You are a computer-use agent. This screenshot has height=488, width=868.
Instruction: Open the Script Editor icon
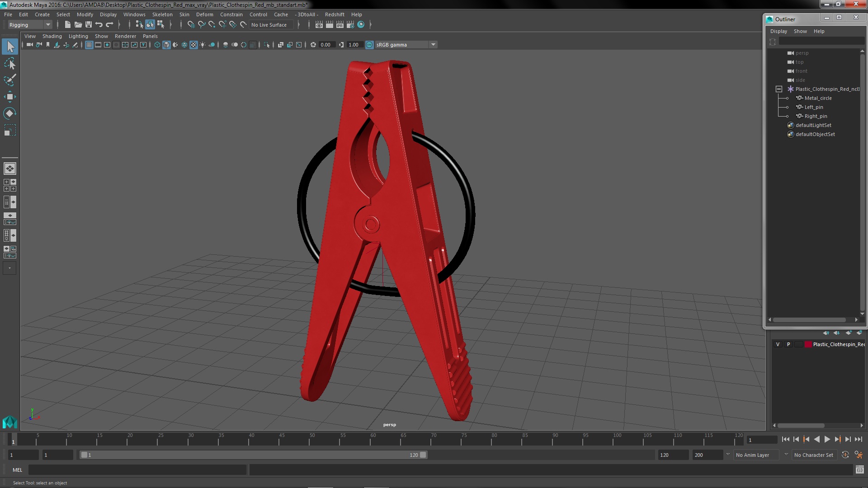click(x=859, y=470)
